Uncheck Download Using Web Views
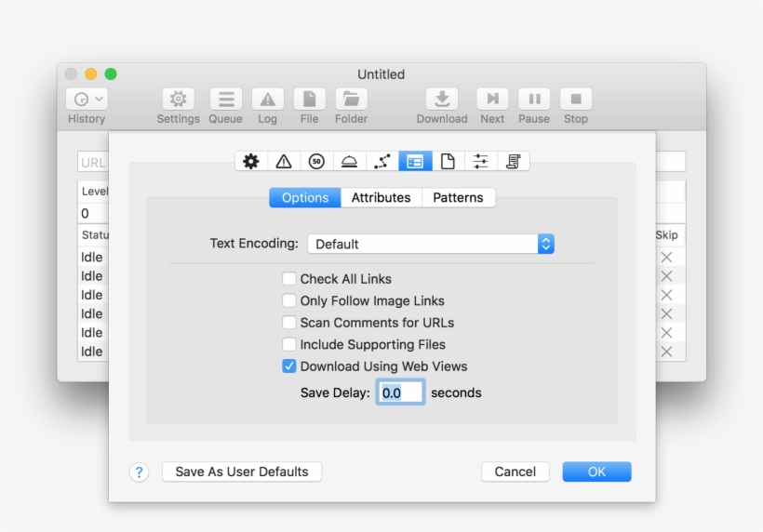The width and height of the screenshot is (763, 532). pos(289,366)
